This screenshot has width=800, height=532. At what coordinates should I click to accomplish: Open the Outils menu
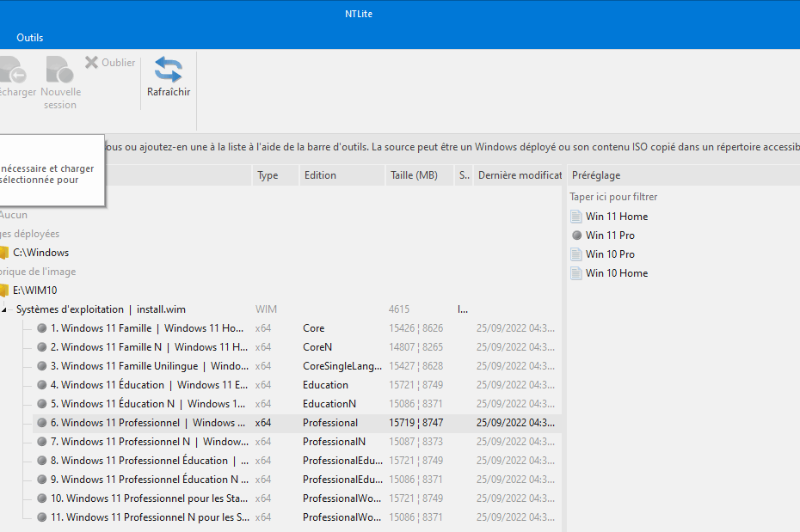coord(29,38)
